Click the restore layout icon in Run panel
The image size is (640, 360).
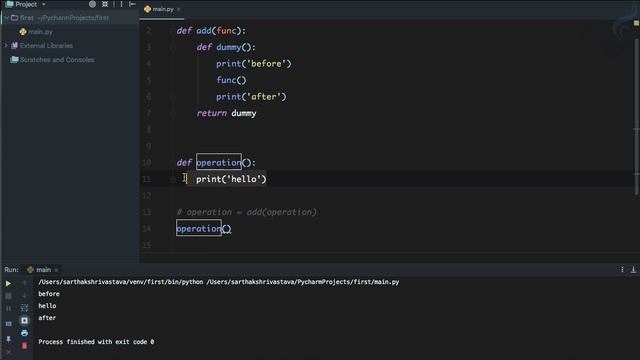click(8, 324)
